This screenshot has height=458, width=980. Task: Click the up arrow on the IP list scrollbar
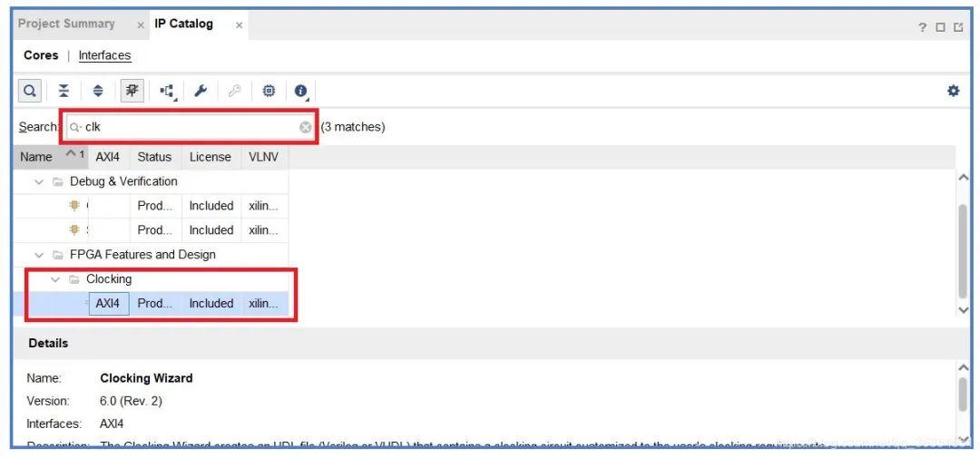(x=963, y=178)
